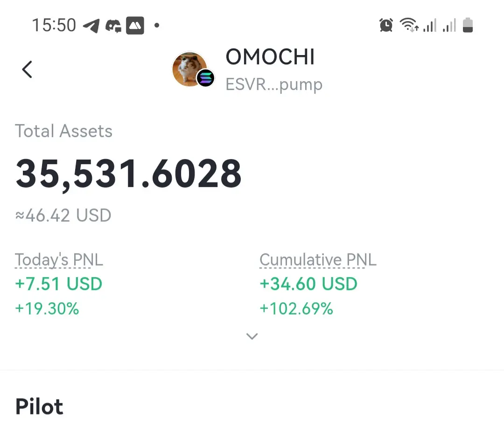Tap the ≈46.42 USD value
This screenshot has height=427, width=504.
pos(63,216)
